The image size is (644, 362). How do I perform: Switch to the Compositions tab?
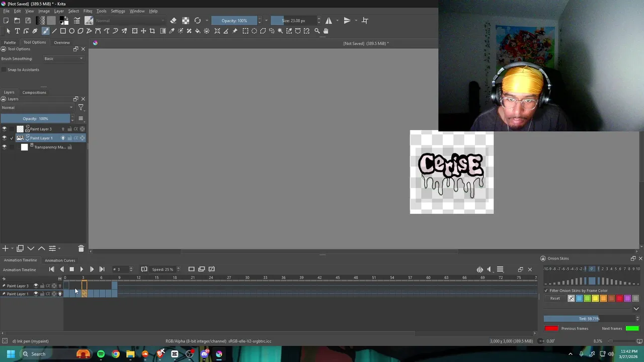pyautogui.click(x=34, y=93)
